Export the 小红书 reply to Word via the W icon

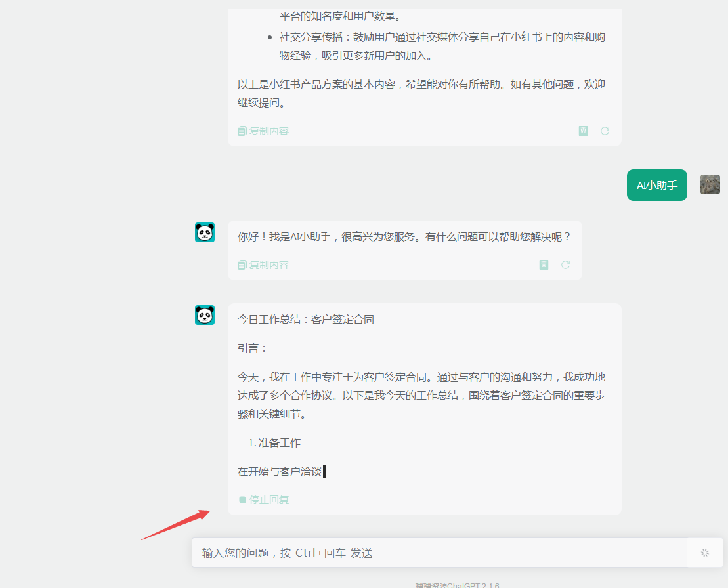coord(583,131)
